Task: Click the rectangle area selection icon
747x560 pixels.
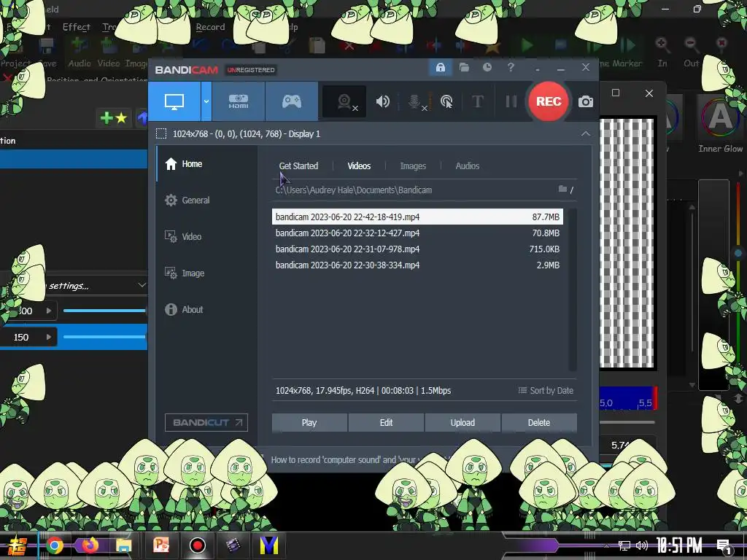Action: (x=161, y=134)
